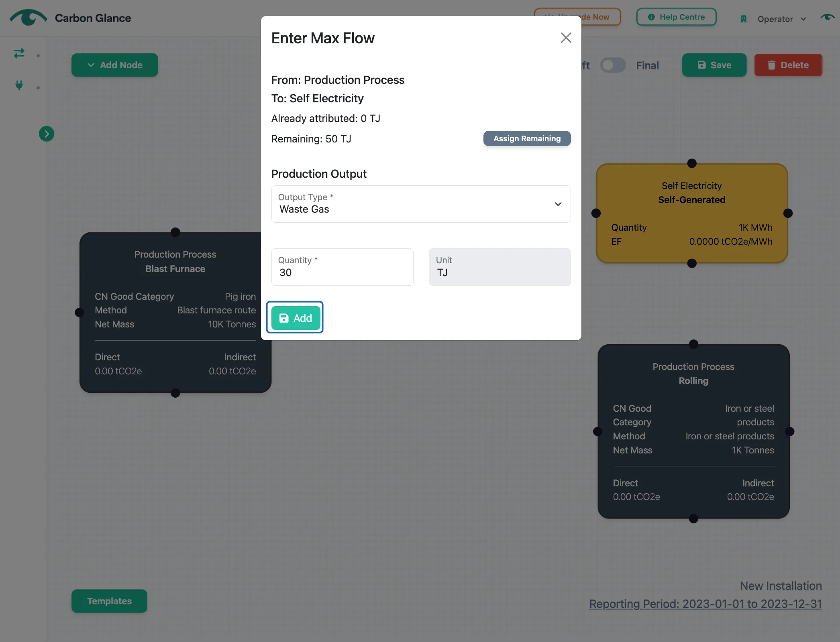Click left connector of Rolling node
840x642 pixels.
(597, 431)
